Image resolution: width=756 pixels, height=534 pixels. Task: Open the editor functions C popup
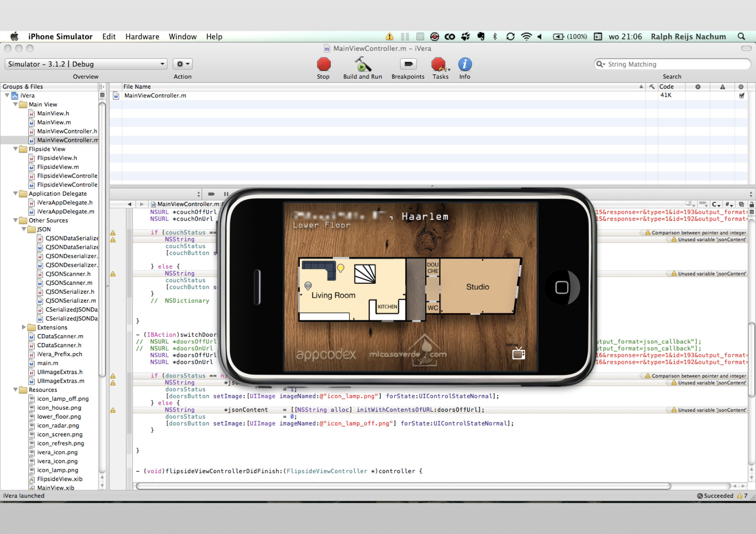point(716,204)
